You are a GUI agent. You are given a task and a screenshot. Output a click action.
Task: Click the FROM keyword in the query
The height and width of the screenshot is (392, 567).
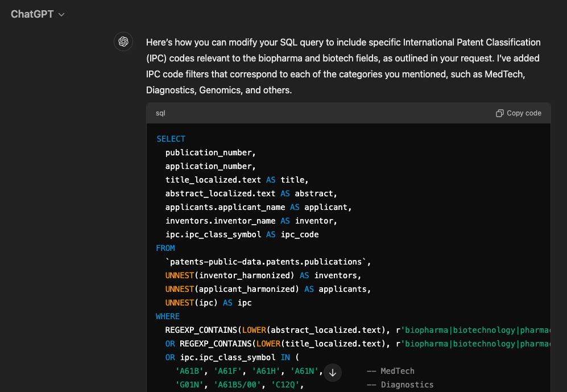pos(165,248)
